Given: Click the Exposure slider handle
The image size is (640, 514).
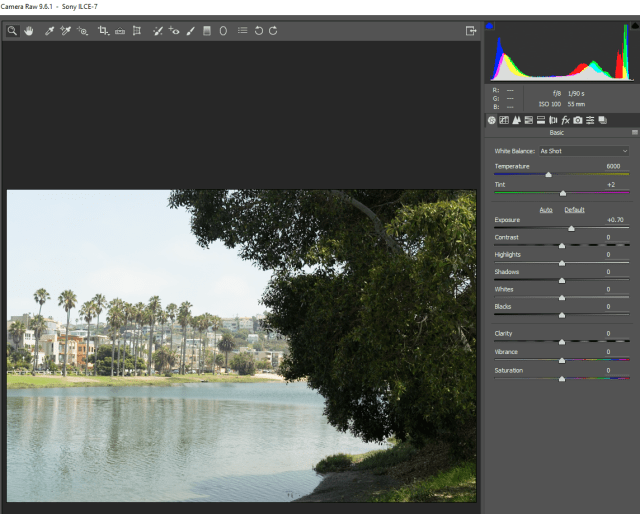Looking at the screenshot, I should [571, 228].
